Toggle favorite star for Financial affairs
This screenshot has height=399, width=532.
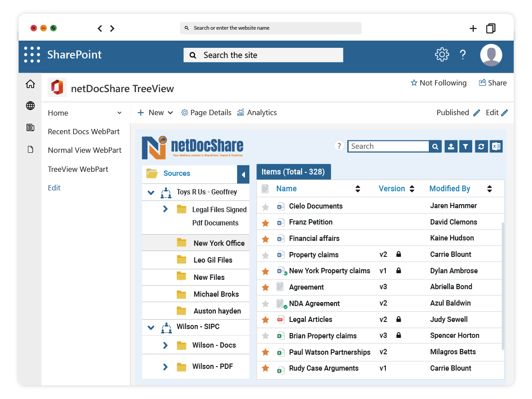coord(265,239)
